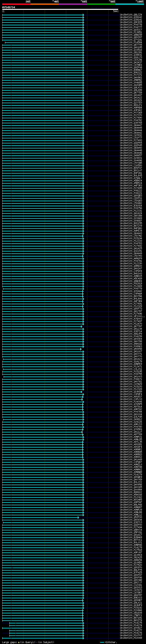This screenshot has height=644, width=146.
Task: Click hit label UniRef100_P92919
Action: click(131, 284)
